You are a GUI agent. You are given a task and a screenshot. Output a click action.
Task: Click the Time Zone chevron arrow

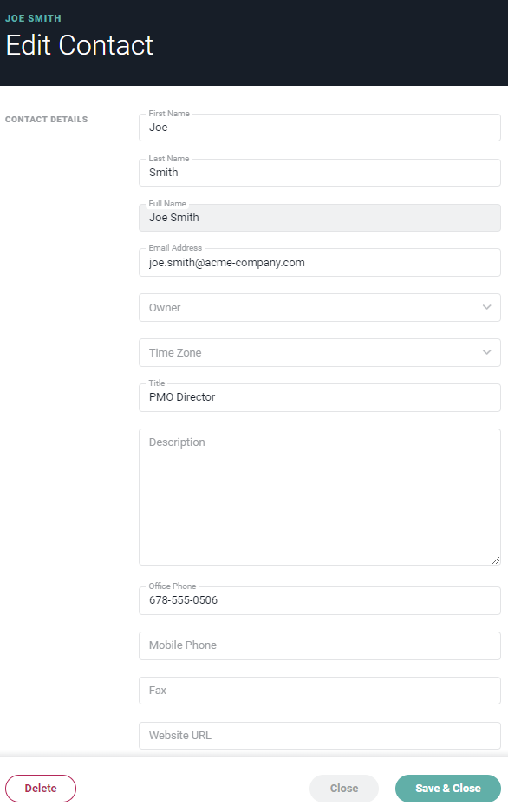click(487, 352)
